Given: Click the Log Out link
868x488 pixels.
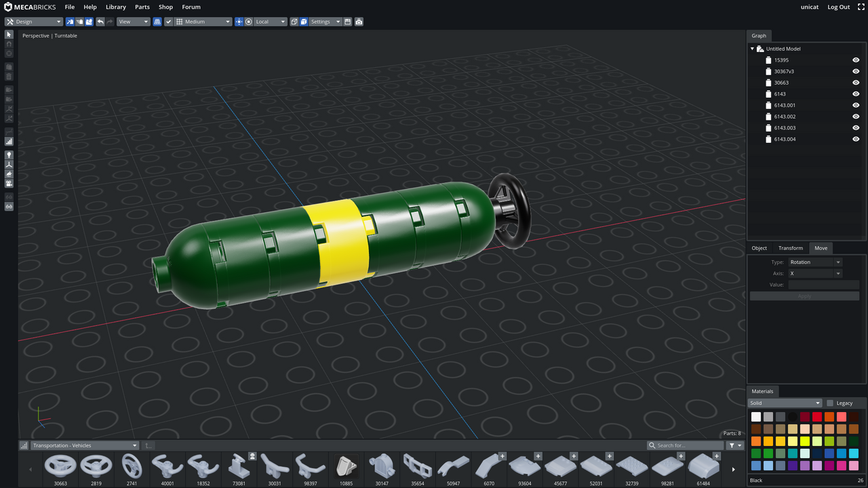Looking at the screenshot, I should 839,7.
